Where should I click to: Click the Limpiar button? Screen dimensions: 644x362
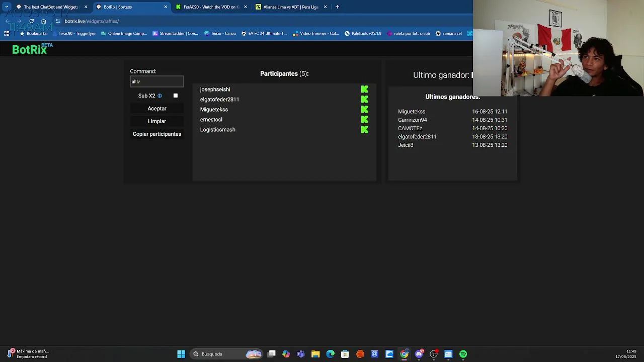pyautogui.click(x=157, y=121)
